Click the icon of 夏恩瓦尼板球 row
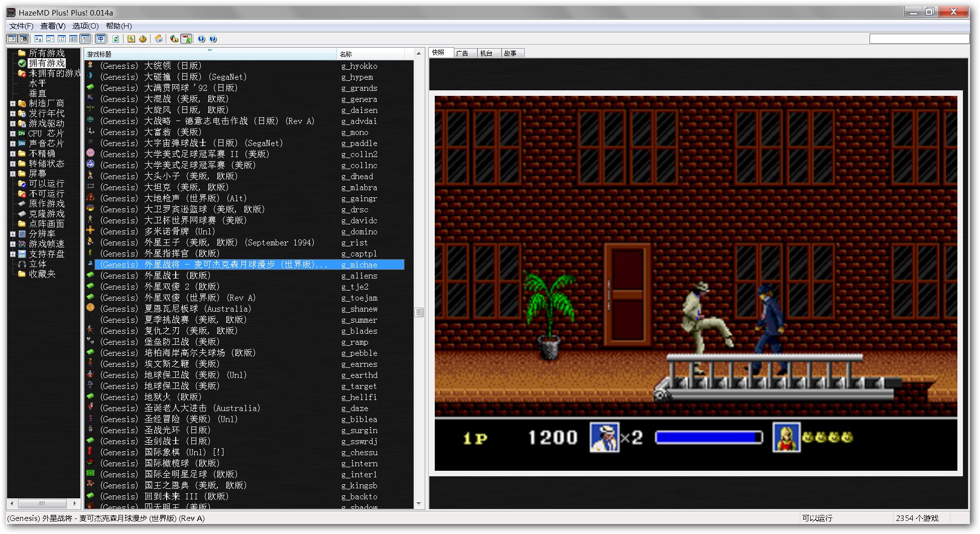 click(90, 308)
